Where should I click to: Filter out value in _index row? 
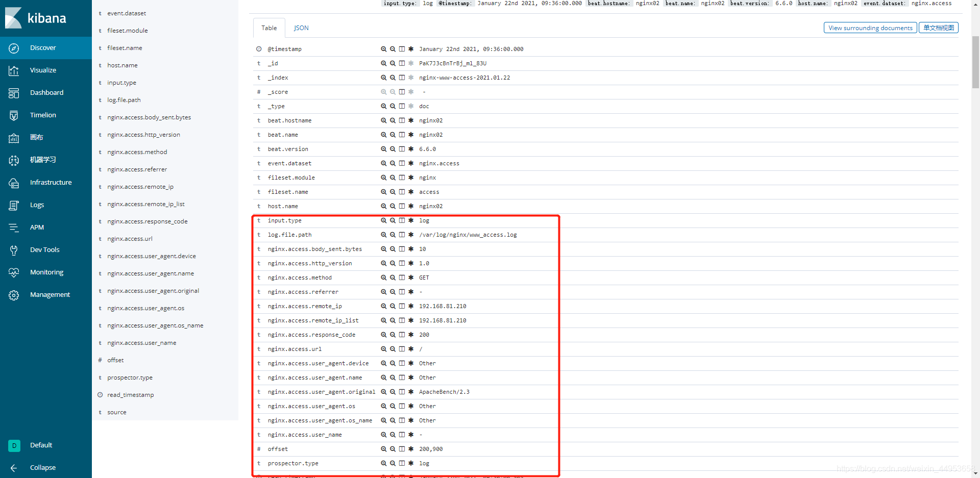393,78
